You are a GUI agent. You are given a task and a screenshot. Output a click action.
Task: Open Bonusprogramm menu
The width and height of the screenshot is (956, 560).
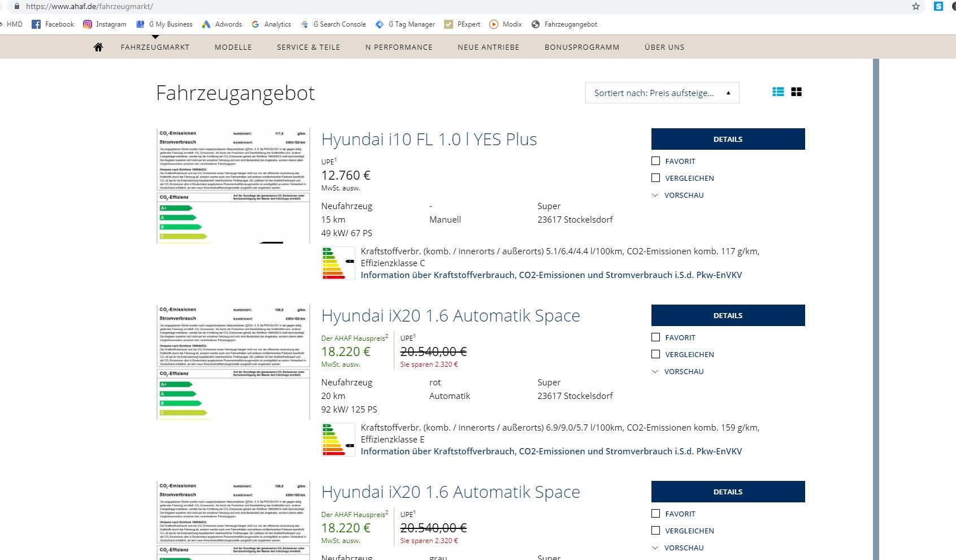(x=582, y=47)
